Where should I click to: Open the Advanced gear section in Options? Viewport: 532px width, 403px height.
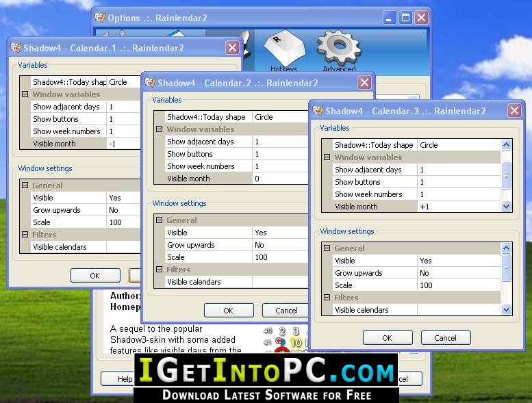[x=339, y=51]
